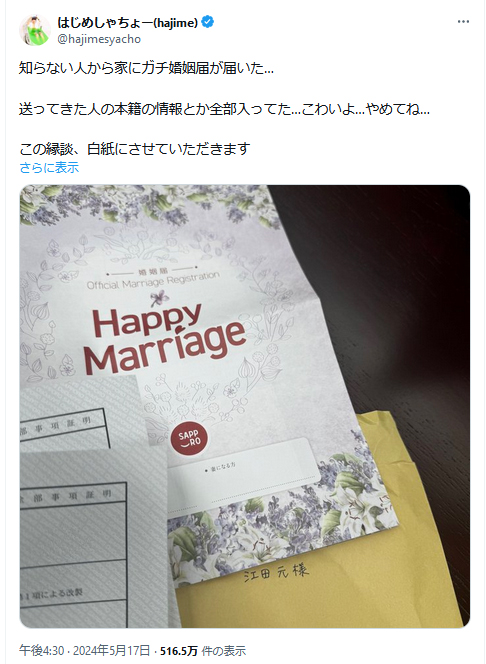Viewport: 486px width, 664px height.
Task: Open the 516.5万 件の表示 view count
Action: click(x=203, y=650)
